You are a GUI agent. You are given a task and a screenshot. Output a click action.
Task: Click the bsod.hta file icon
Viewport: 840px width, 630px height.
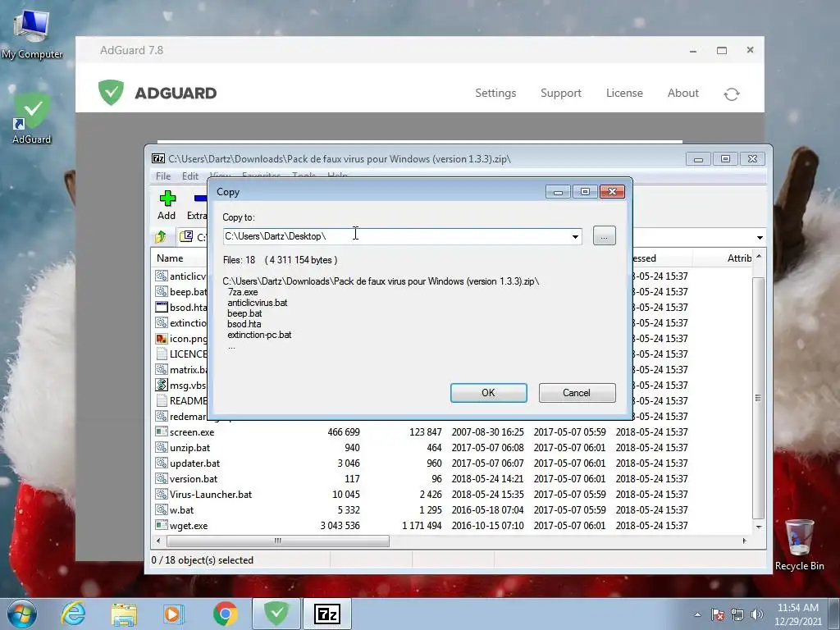162,307
